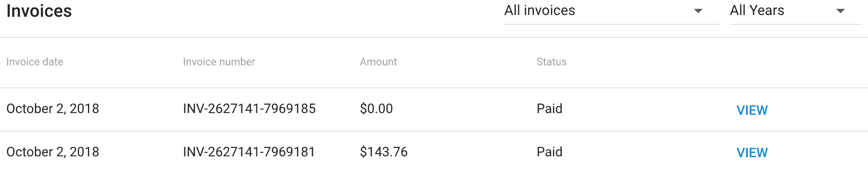Click the Status column header
Screen dimensions: 868x174
click(551, 62)
